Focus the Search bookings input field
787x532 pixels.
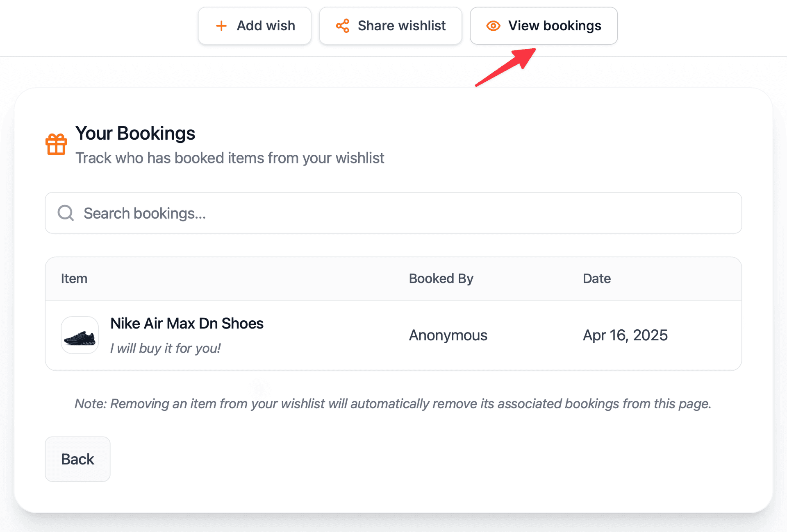[x=393, y=213]
